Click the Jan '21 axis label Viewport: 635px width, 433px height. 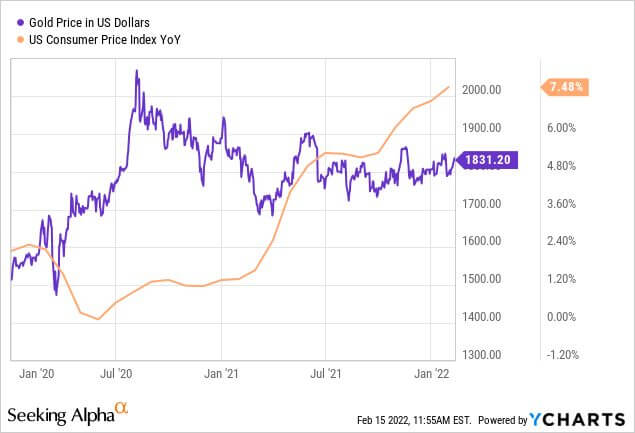coord(221,373)
